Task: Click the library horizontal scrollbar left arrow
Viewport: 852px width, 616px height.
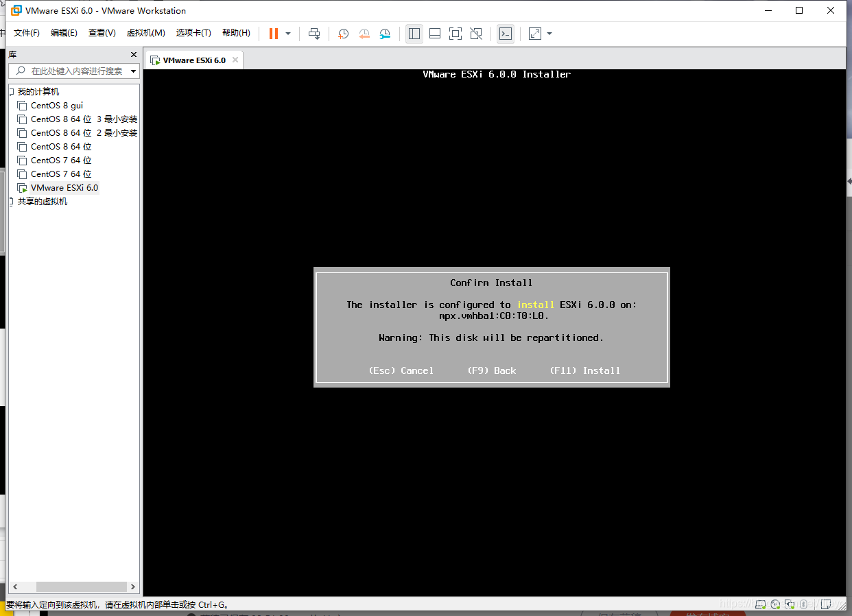Action: [x=14, y=587]
